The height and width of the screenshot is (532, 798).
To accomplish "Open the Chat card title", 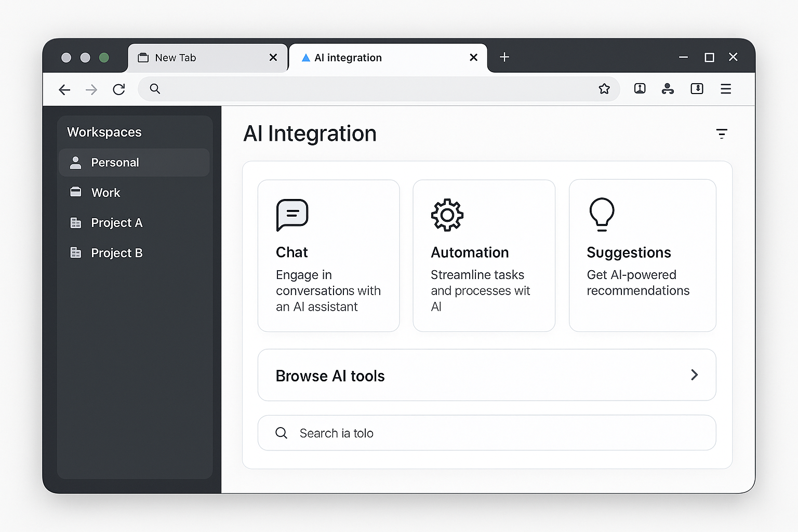I will [x=292, y=252].
